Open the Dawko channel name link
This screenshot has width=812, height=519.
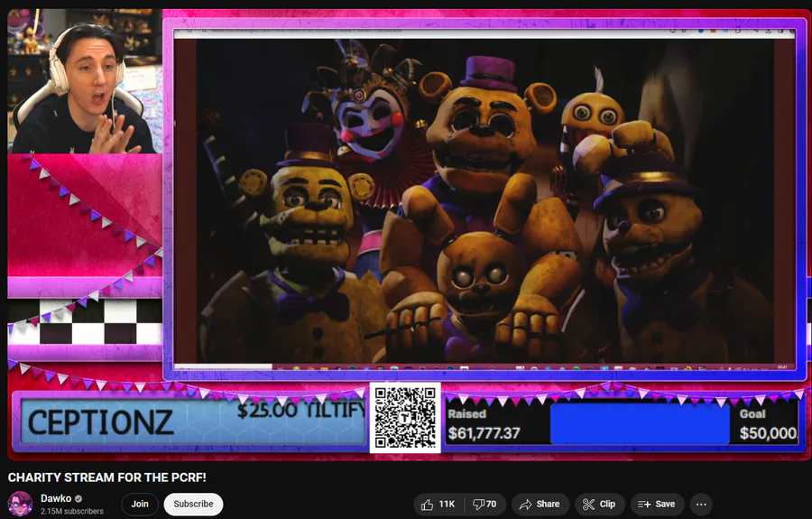click(x=56, y=498)
